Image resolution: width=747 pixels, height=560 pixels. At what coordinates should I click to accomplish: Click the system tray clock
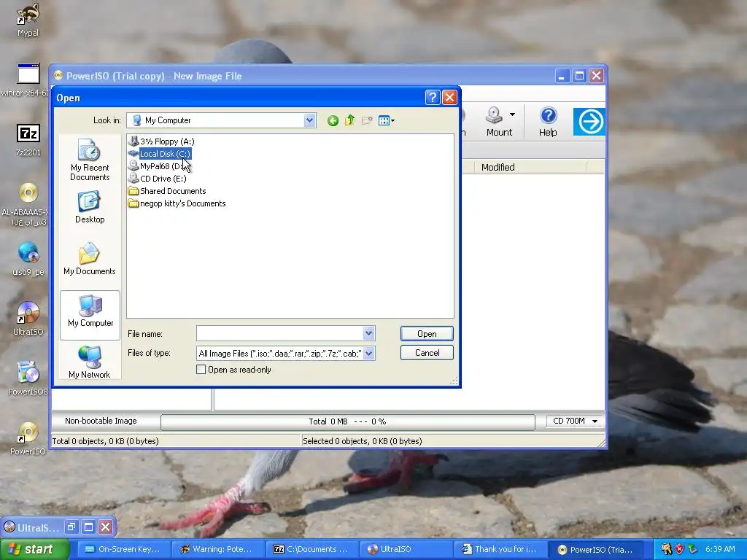pyautogui.click(x=720, y=549)
